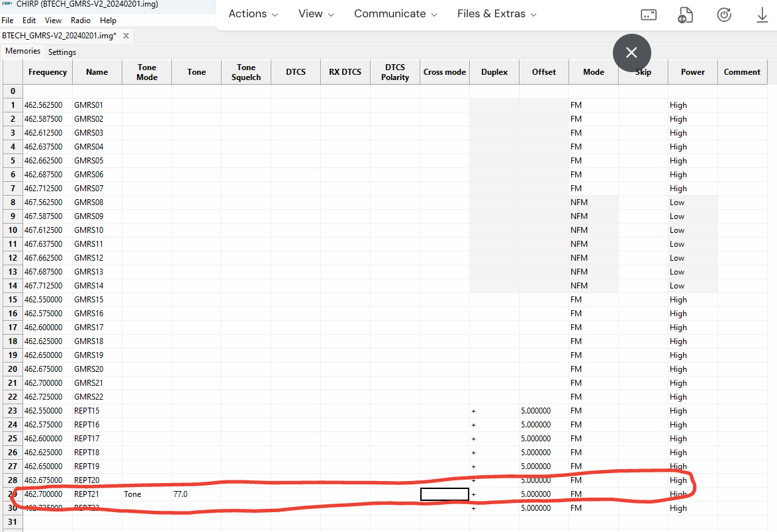The width and height of the screenshot is (777, 532).
Task: Open the Radio menu
Action: [81, 21]
